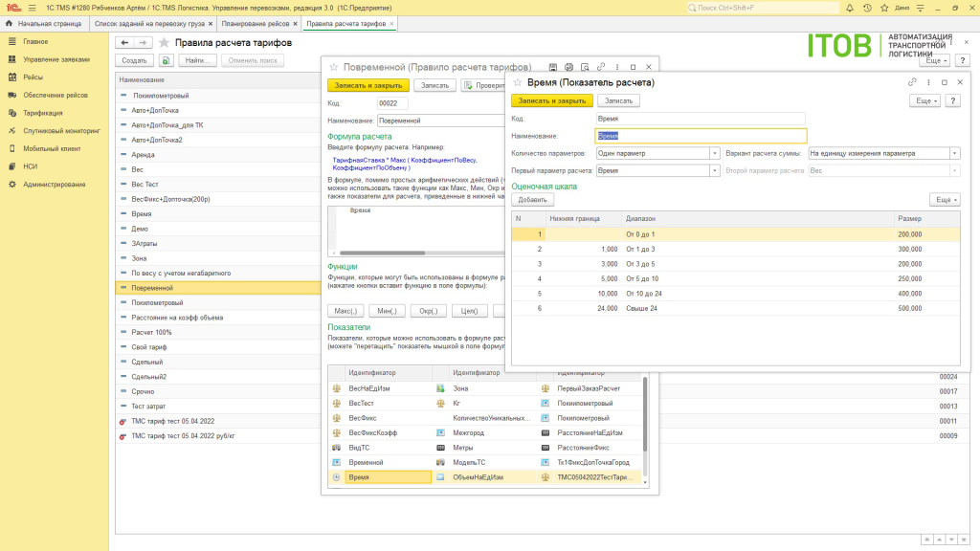
Task: Open Администрирование section
Action: pyautogui.click(x=55, y=185)
